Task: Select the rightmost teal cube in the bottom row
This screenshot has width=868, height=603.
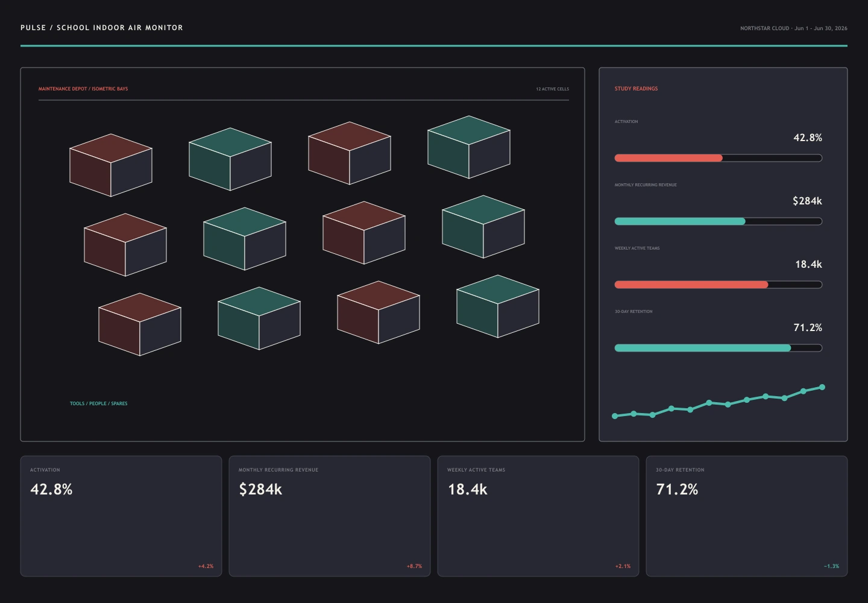Action: click(498, 306)
